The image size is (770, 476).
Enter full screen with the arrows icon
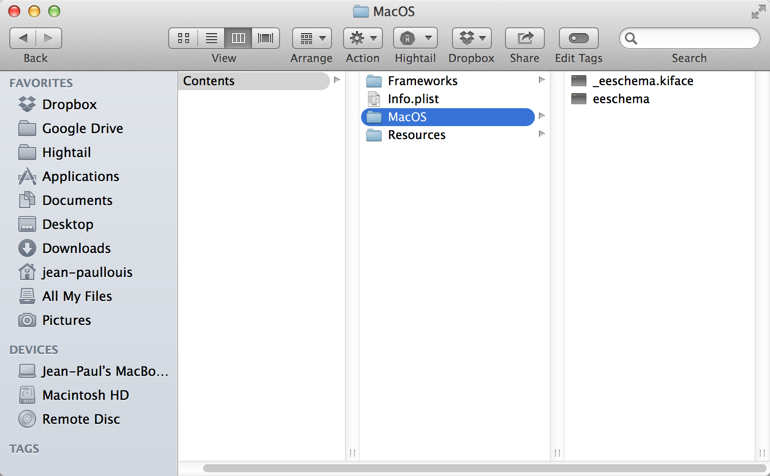coord(758,12)
